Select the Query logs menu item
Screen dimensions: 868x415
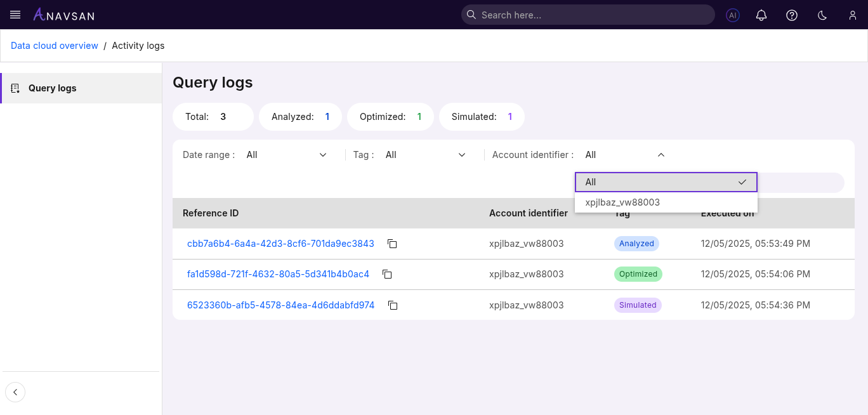click(52, 88)
